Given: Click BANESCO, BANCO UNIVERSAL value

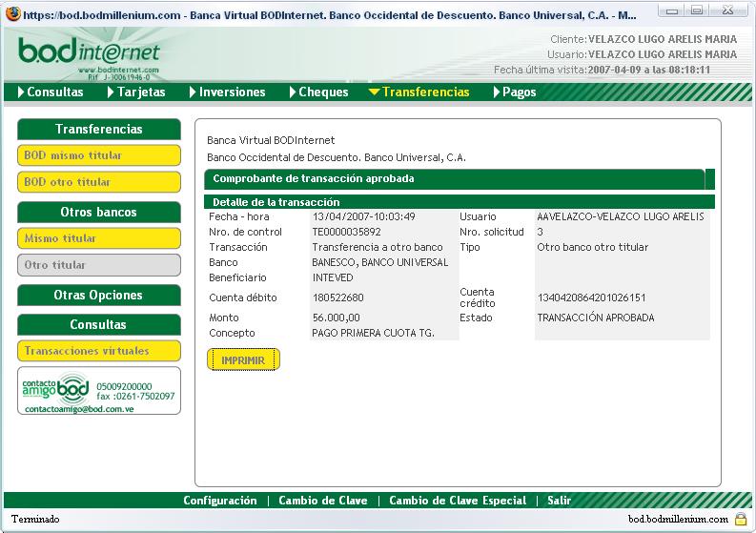Looking at the screenshot, I should click(x=380, y=262).
